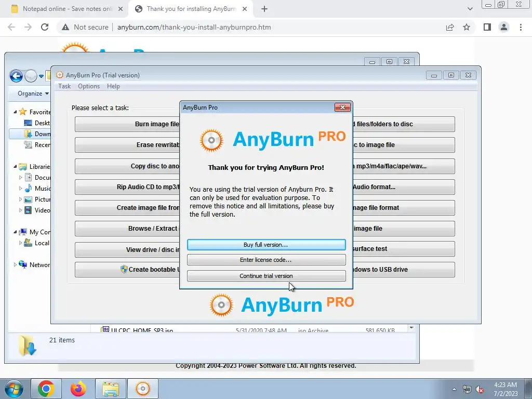Image resolution: width=532 pixels, height=399 pixels.
Task: Bookmark this page with star icon
Action: pos(467,27)
